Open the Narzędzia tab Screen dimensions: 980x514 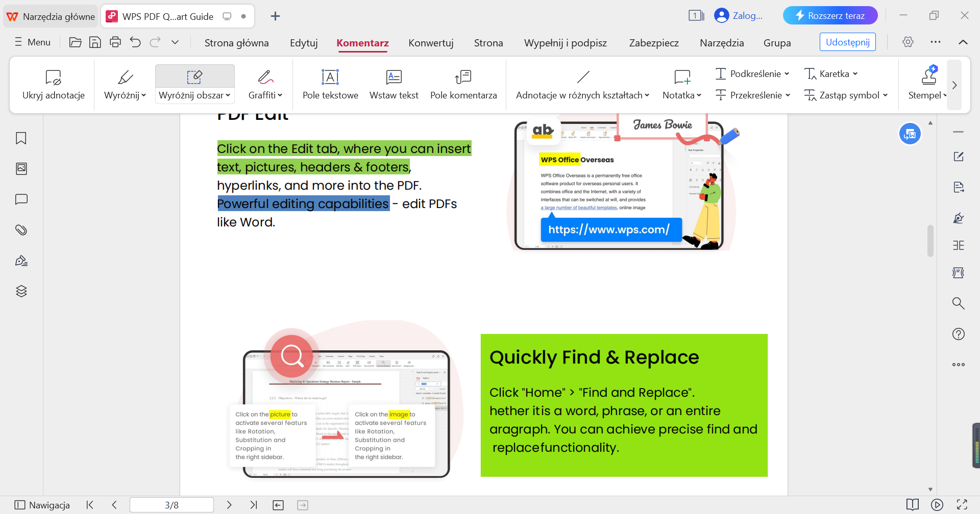722,43
